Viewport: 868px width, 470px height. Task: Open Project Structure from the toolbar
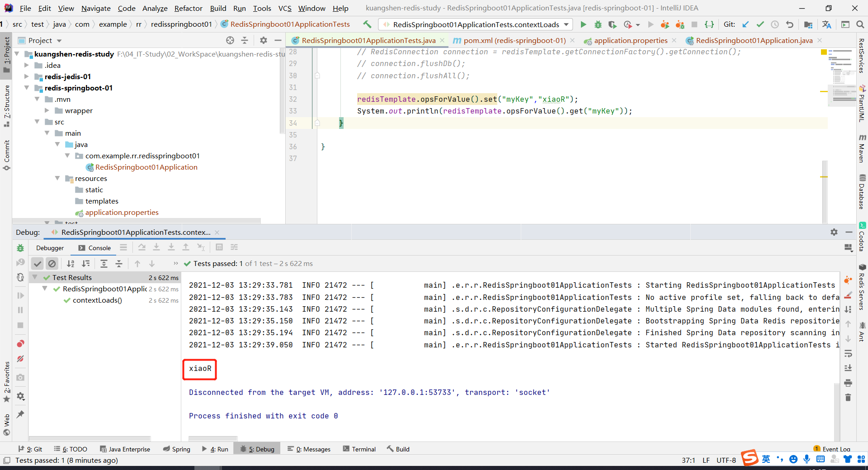point(808,24)
